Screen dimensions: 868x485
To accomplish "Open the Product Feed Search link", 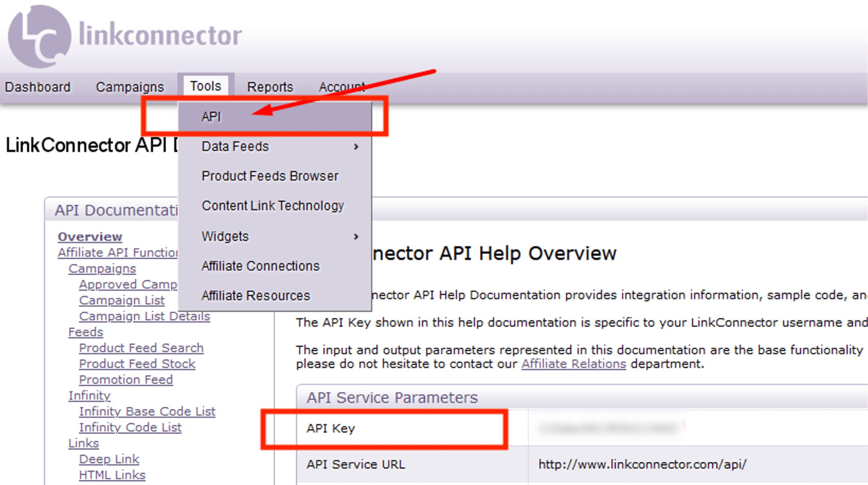I will tap(141, 348).
